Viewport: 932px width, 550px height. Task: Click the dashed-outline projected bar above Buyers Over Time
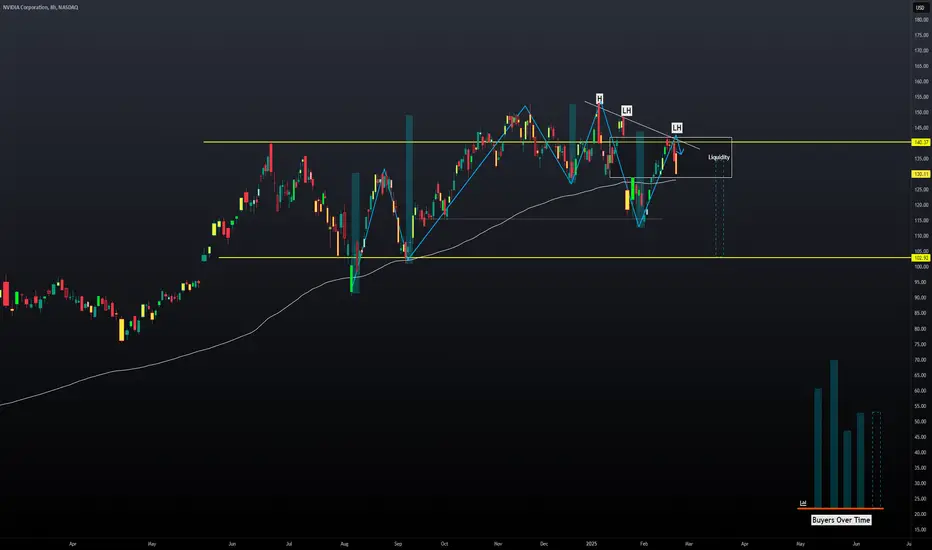click(x=876, y=460)
